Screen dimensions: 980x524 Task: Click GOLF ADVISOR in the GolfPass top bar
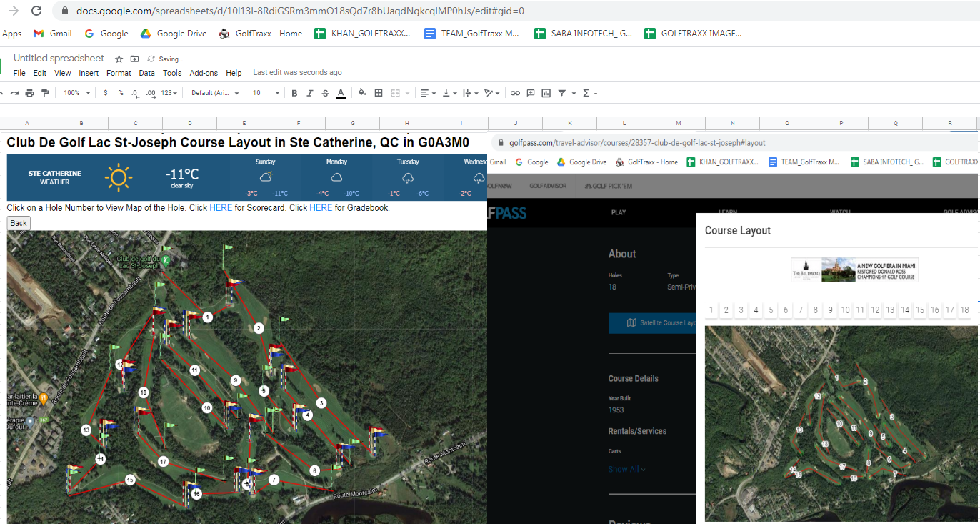coord(548,186)
